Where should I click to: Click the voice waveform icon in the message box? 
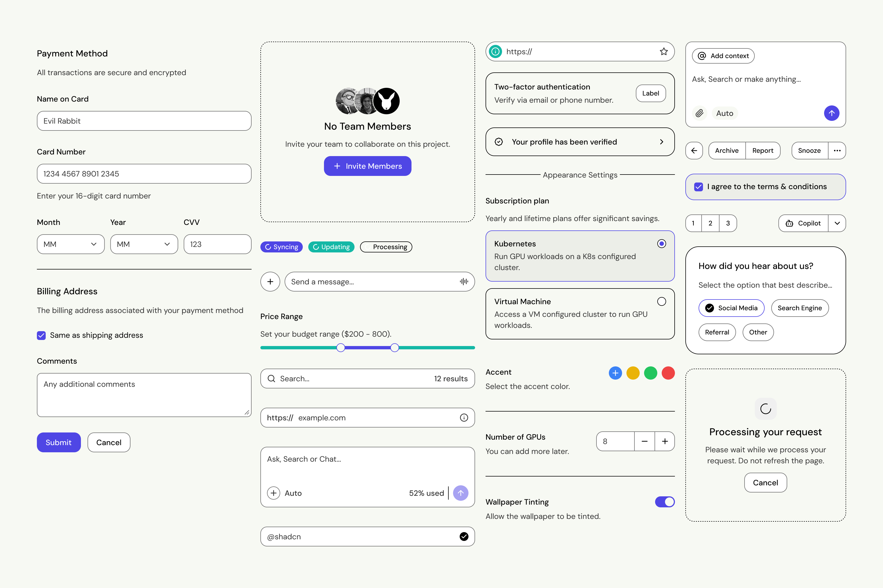(x=464, y=281)
